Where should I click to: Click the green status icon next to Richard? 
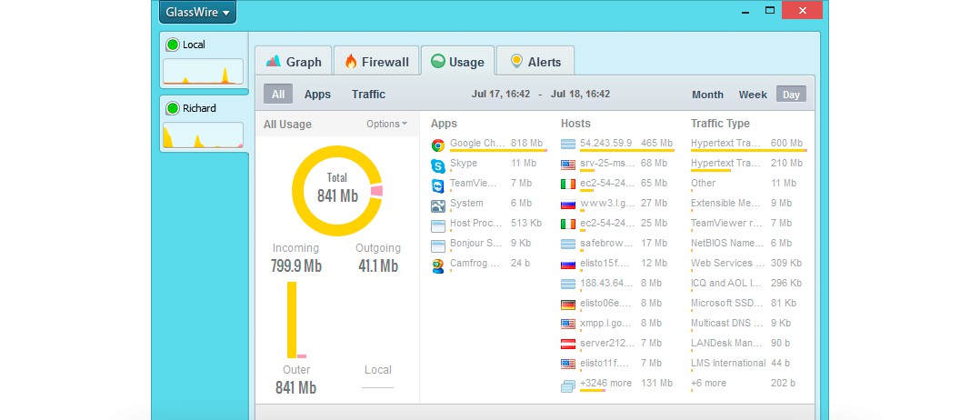point(173,109)
